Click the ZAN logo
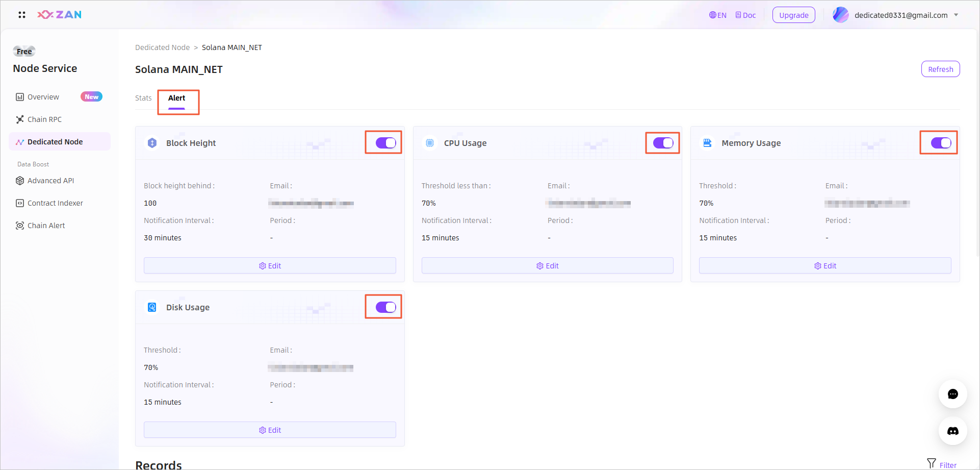This screenshot has height=470, width=980. [59, 15]
